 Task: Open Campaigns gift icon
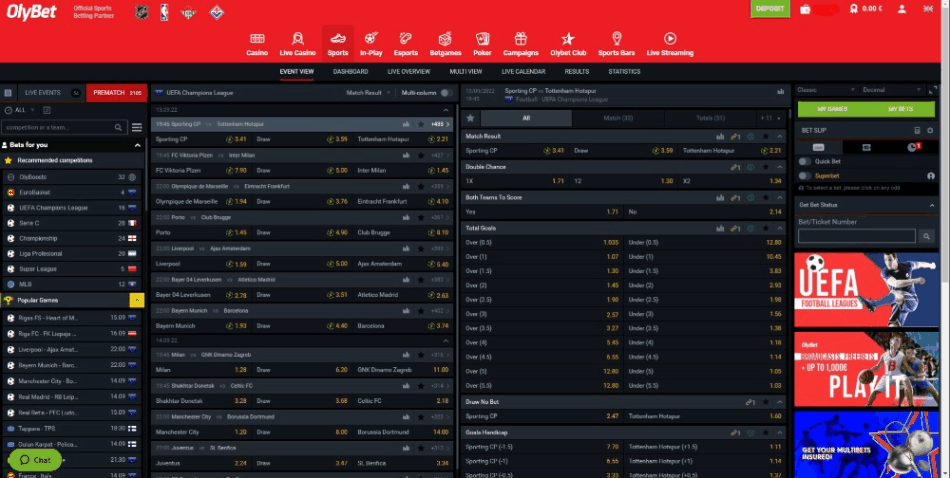point(520,39)
